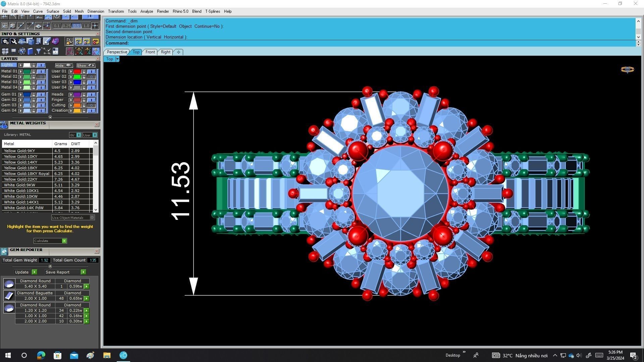Screen dimensions: 644x362
Task: Click the funnel selection filter icon
Action: (38, 51)
